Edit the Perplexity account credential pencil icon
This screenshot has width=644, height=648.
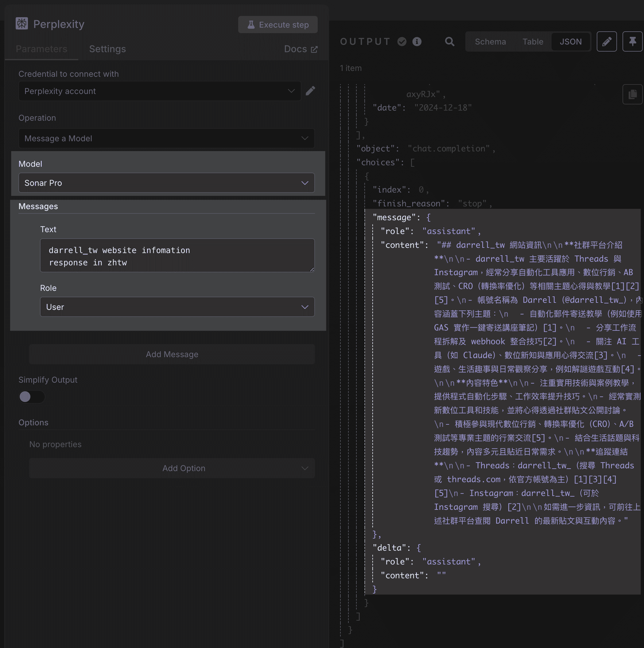coord(310,91)
